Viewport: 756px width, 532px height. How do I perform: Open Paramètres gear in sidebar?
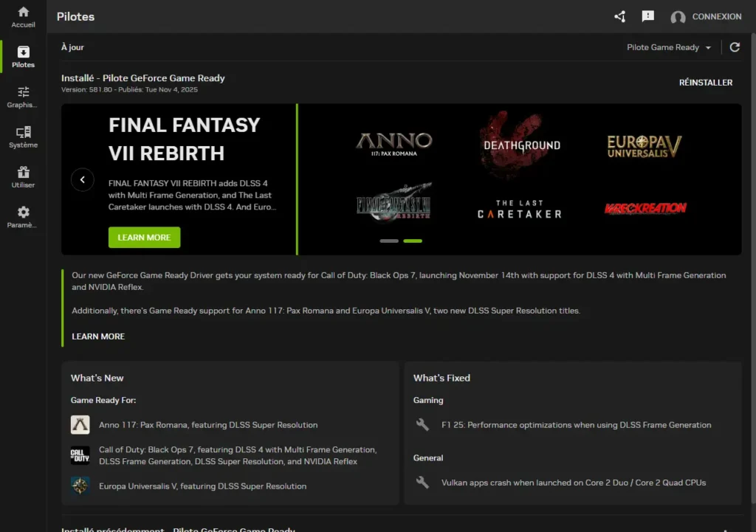pyautogui.click(x=24, y=217)
